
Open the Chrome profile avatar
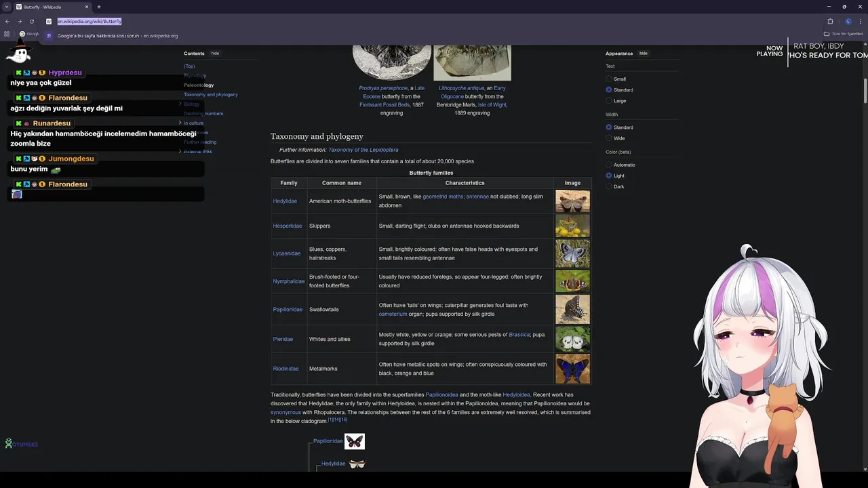848,22
